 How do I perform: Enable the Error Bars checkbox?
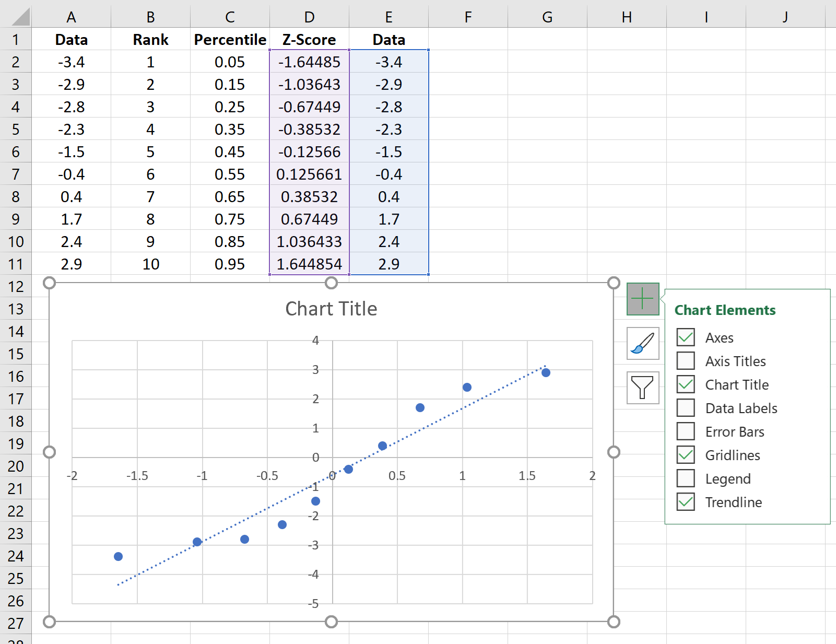(x=686, y=431)
